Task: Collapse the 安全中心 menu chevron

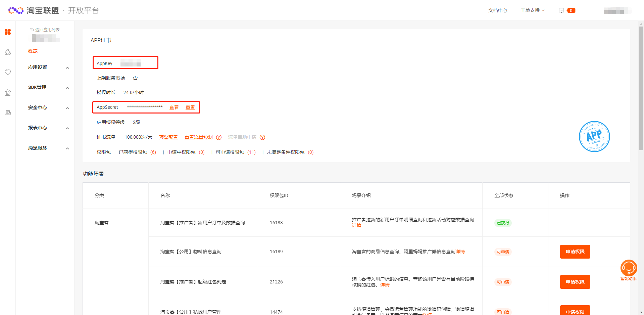Action: tap(67, 108)
